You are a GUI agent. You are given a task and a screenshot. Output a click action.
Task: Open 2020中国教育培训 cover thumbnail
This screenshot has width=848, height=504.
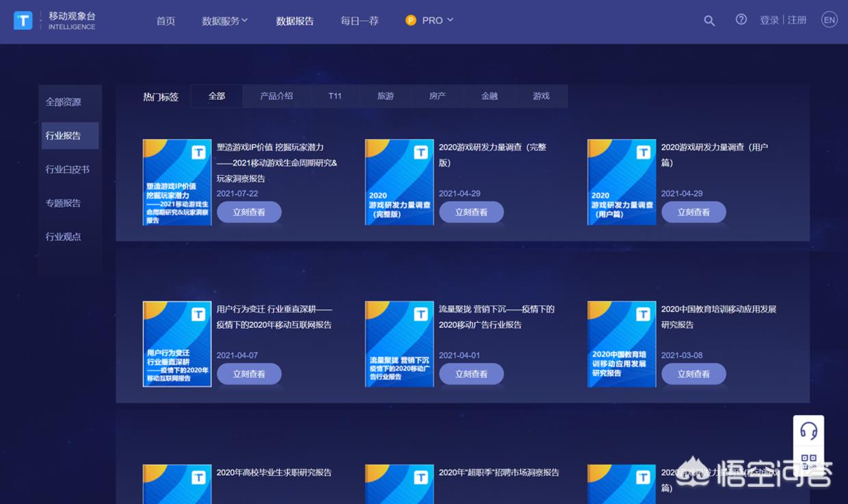622,344
